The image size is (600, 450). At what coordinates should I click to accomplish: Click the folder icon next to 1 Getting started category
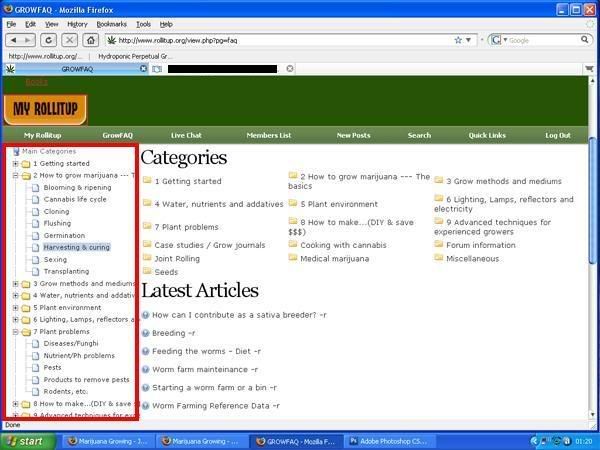click(147, 180)
